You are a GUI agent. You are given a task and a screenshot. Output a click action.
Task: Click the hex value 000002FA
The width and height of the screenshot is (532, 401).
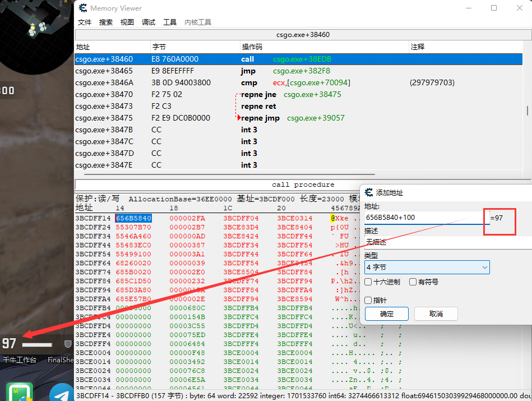pos(187,218)
